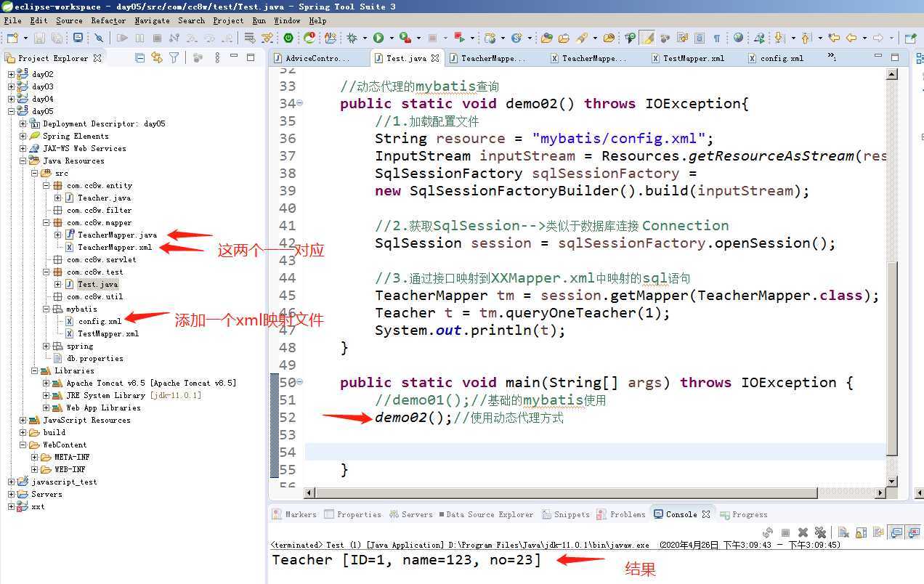Image resolution: width=924 pixels, height=584 pixels.
Task: Click the green Run button
Action: (x=378, y=38)
